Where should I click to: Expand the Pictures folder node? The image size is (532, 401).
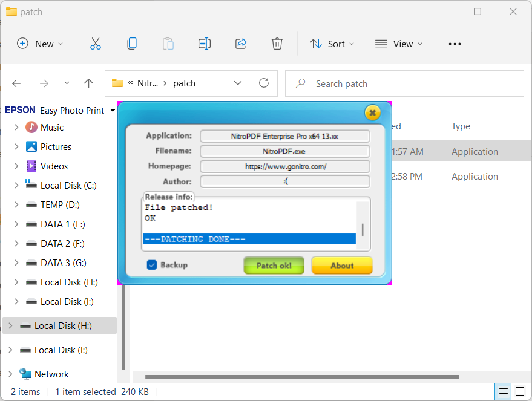16,147
